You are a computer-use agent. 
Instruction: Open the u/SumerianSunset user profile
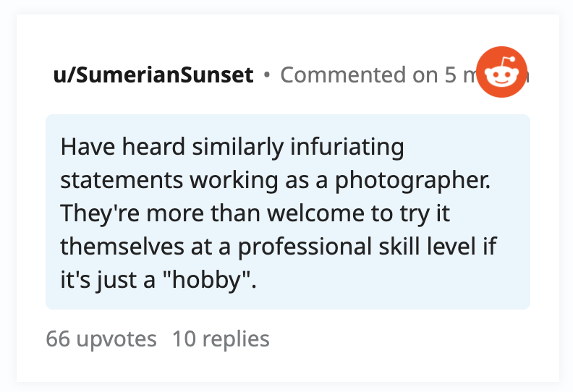coord(153,75)
